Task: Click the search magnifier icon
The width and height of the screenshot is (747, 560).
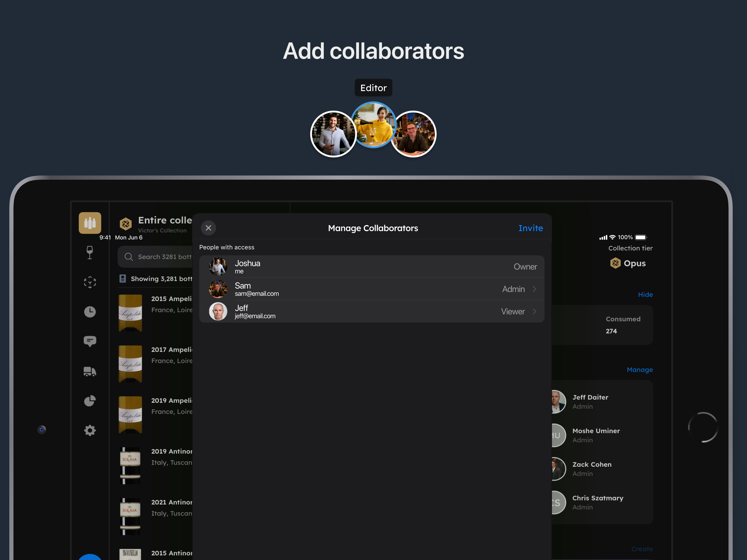Action: coord(128,257)
